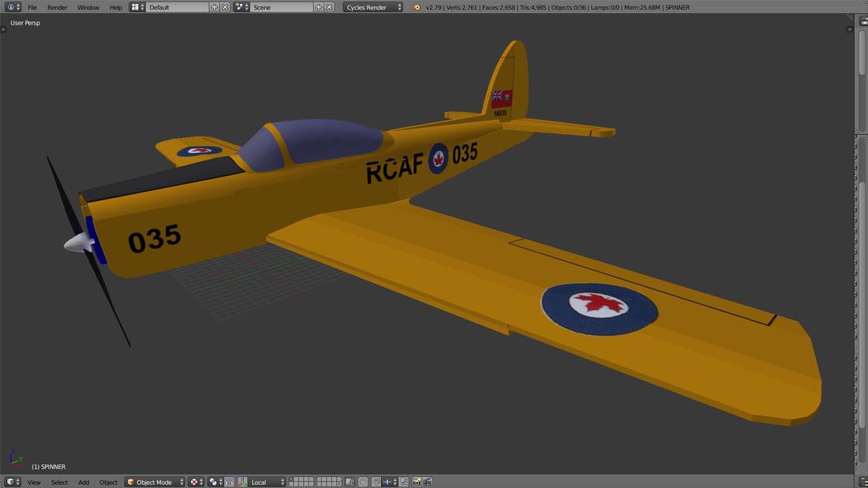
Task: Click the first scene layer button
Action: 292,479
